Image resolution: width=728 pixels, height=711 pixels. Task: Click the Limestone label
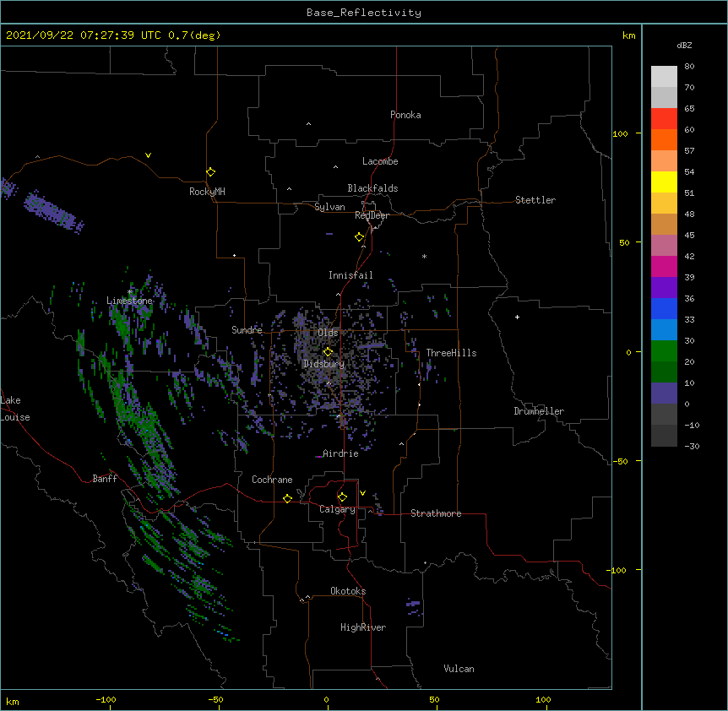(x=129, y=301)
